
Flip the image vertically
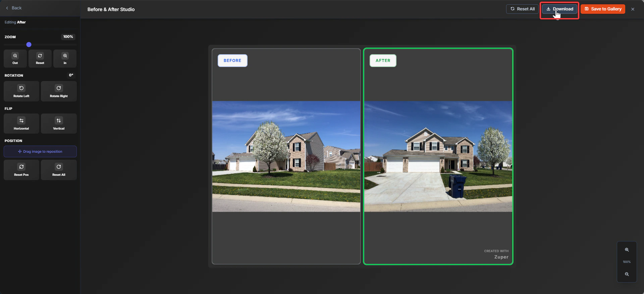tap(59, 124)
